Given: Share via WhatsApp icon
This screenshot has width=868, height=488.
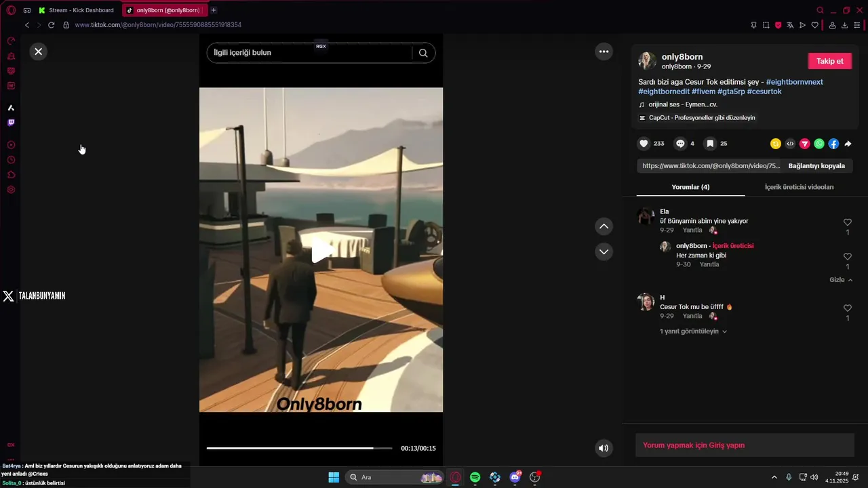Looking at the screenshot, I should 819,144.
